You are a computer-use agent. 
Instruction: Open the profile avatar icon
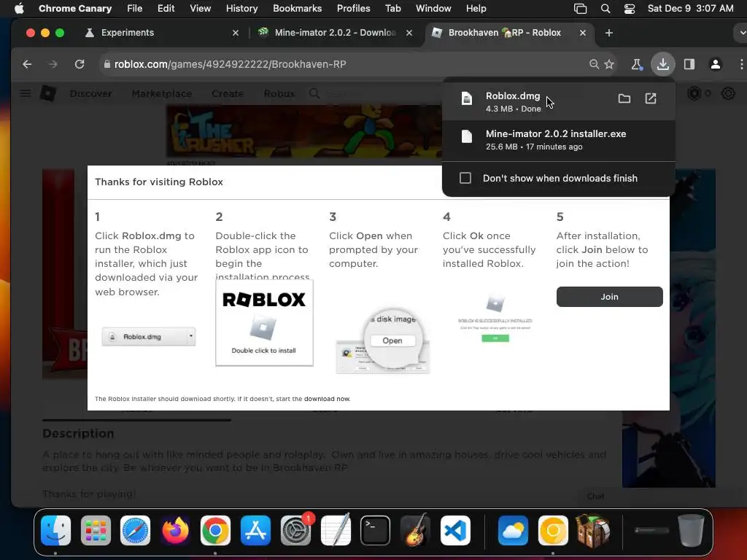(x=715, y=64)
